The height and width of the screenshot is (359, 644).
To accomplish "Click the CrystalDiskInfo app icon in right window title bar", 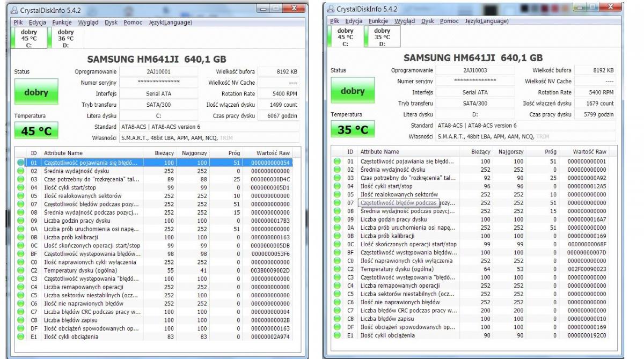I will click(x=330, y=9).
